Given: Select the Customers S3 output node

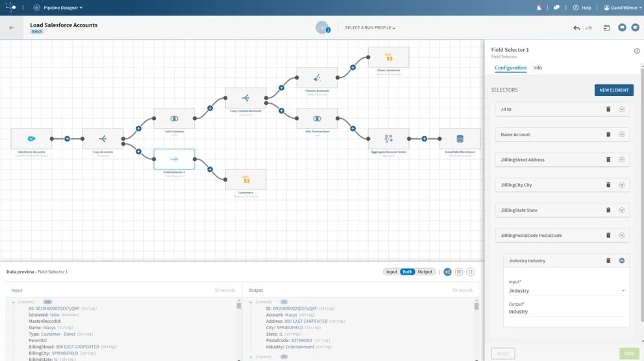Looking at the screenshot, I should 245,179.
